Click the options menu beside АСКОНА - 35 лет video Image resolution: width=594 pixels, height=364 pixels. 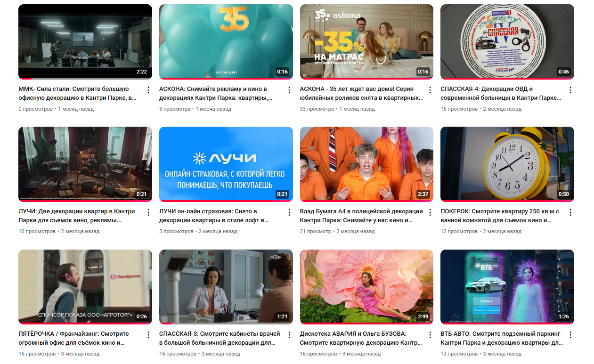[x=430, y=90]
